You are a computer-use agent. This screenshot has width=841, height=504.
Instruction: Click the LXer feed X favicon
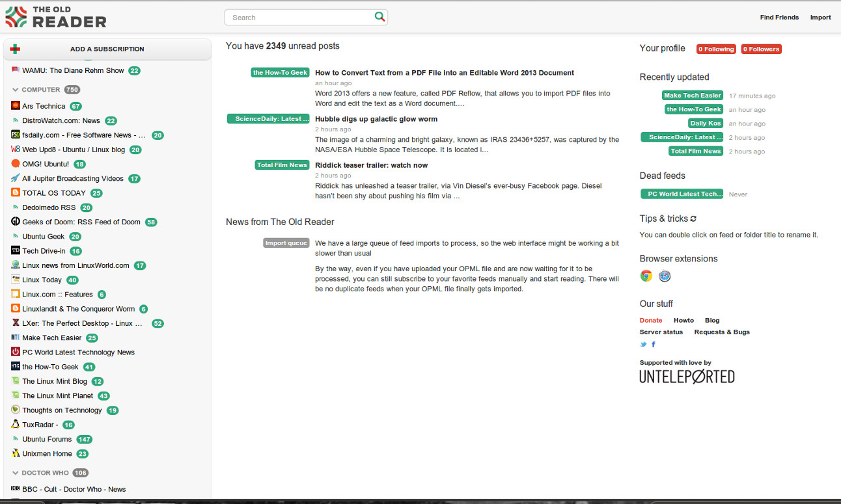click(x=16, y=323)
